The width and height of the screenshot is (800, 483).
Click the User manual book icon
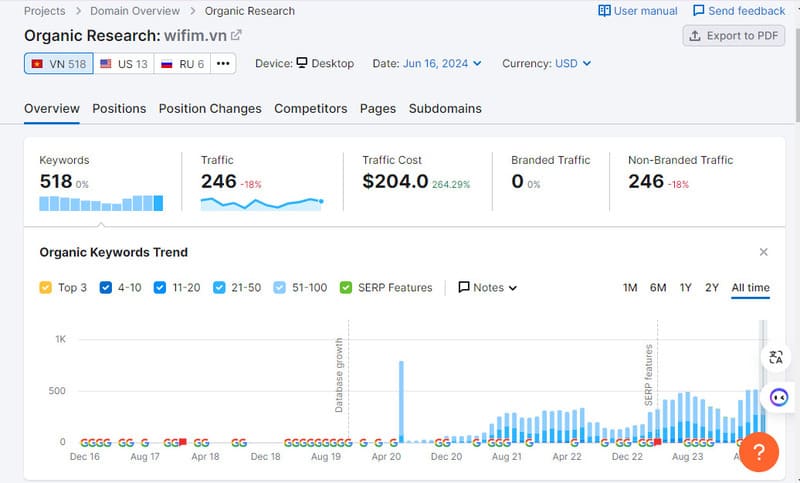click(604, 11)
